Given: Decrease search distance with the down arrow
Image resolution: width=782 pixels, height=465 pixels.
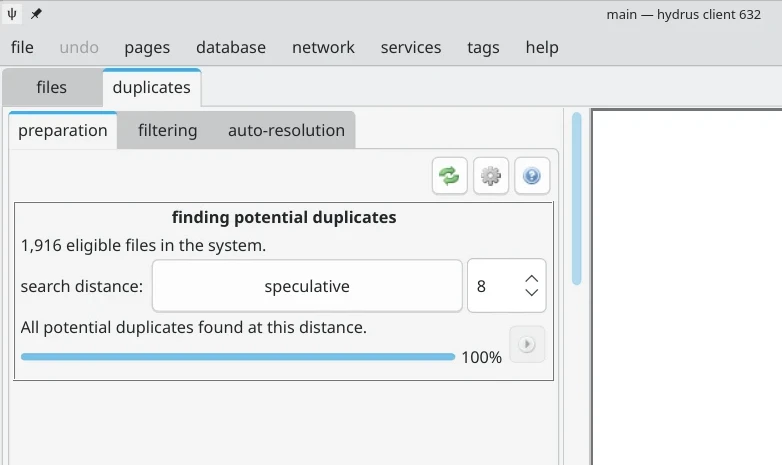Looking at the screenshot, I should [532, 293].
